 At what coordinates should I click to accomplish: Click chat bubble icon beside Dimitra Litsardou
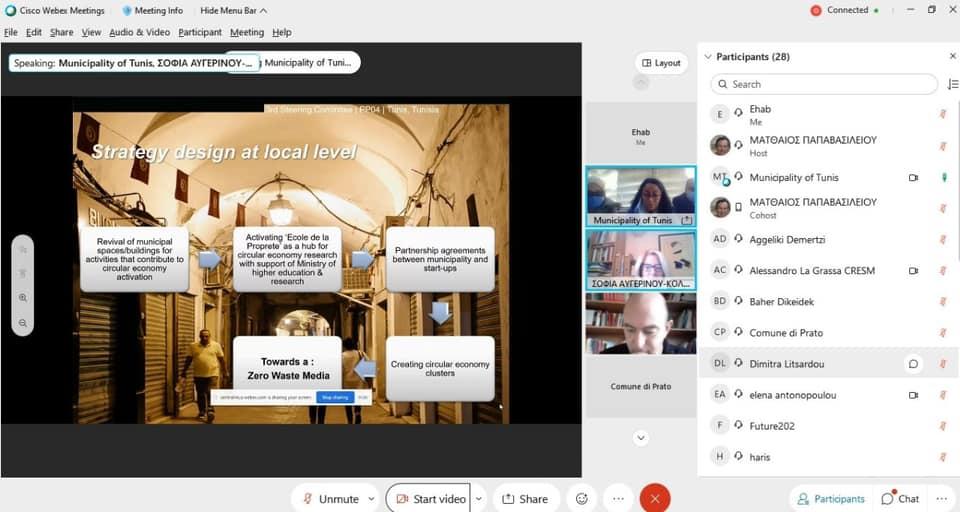pyautogui.click(x=913, y=364)
